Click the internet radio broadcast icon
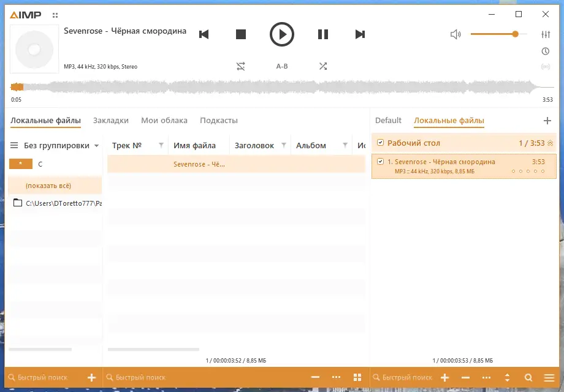Screen dimensions: 564x392 (546, 67)
